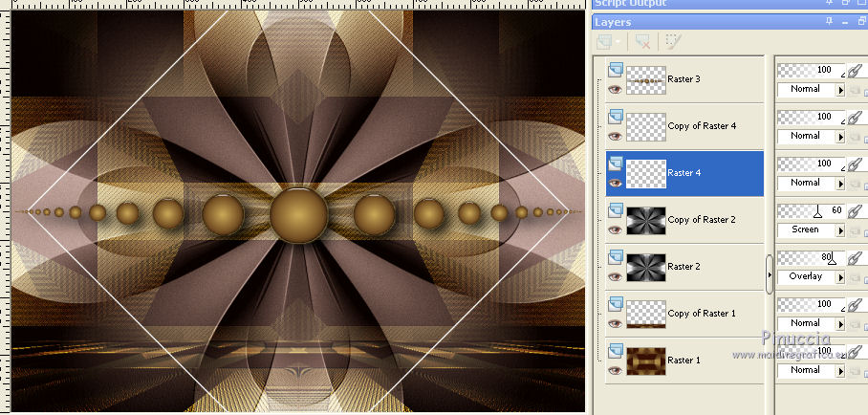Click the layer type icon of Raster 3
The height and width of the screenshot is (415, 868).
pyautogui.click(x=615, y=70)
